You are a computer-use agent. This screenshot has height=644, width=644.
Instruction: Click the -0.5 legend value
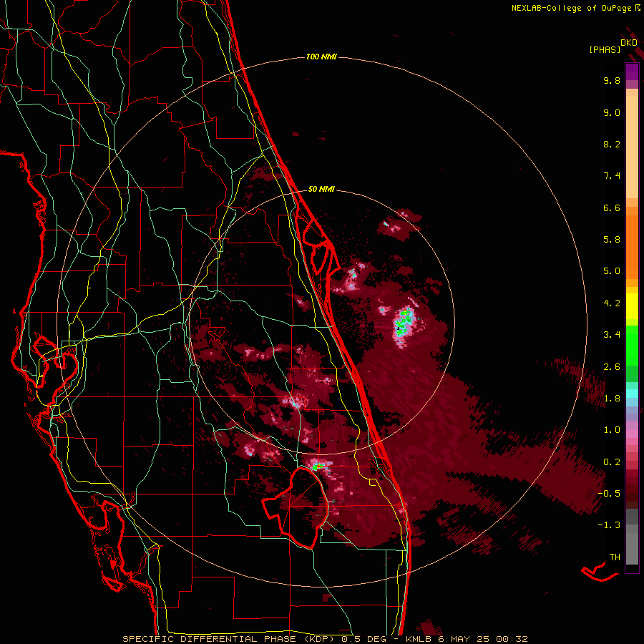pos(609,494)
